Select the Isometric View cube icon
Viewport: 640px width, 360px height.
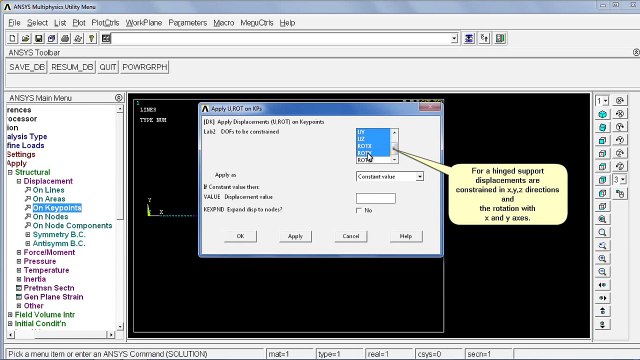pos(602,114)
